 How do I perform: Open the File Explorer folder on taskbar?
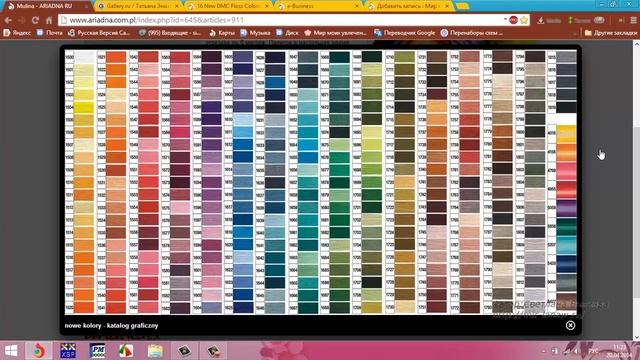[x=155, y=351]
